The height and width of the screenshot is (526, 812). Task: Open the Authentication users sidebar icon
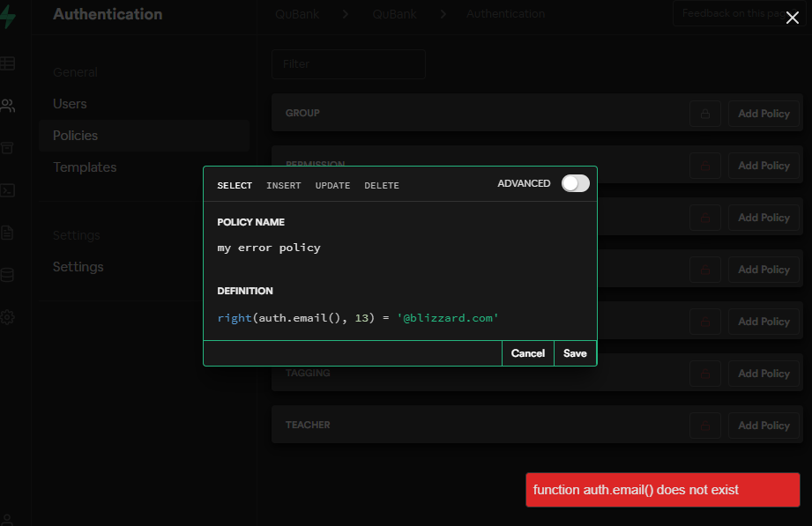click(7, 106)
